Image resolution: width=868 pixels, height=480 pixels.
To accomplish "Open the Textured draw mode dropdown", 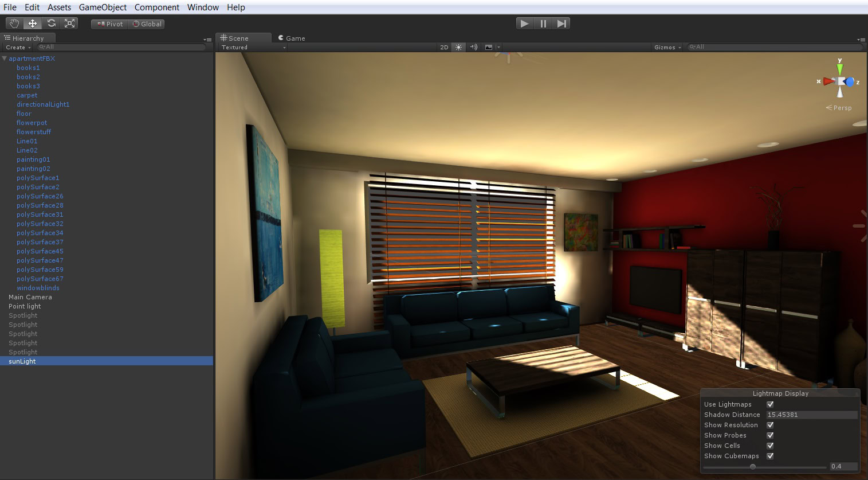I will 253,47.
